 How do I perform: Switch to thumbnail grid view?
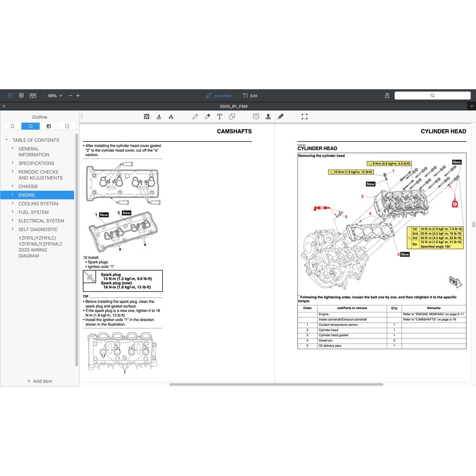coord(21,96)
